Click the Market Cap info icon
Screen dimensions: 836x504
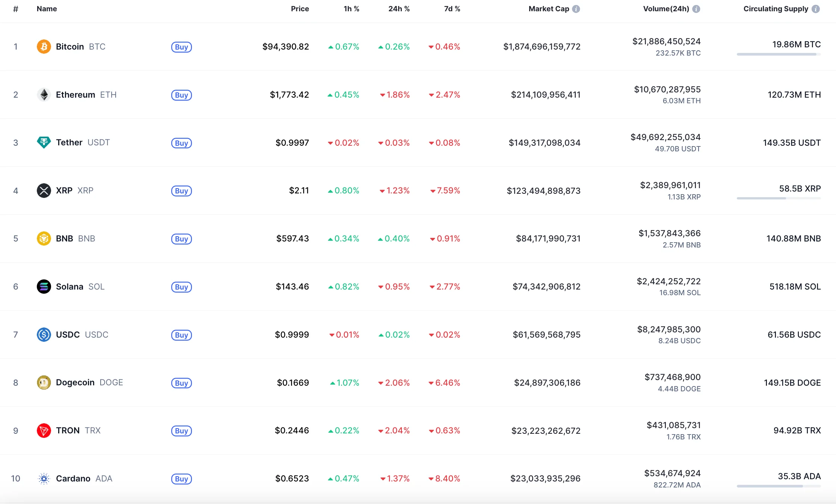[576, 9]
